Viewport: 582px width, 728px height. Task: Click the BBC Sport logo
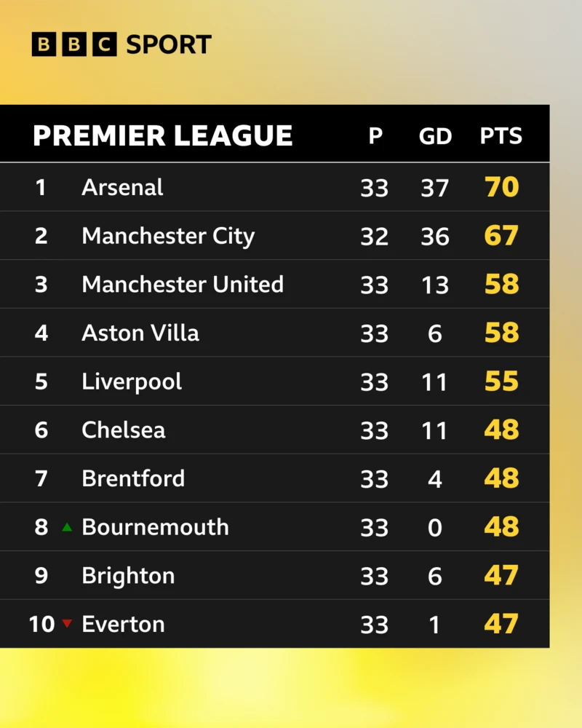[x=121, y=44]
